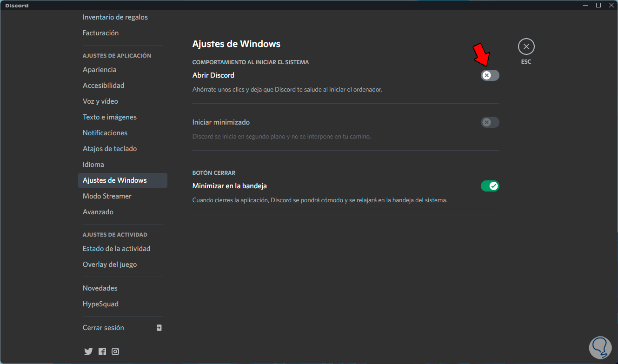Open Estado de la actividad

coord(123,249)
